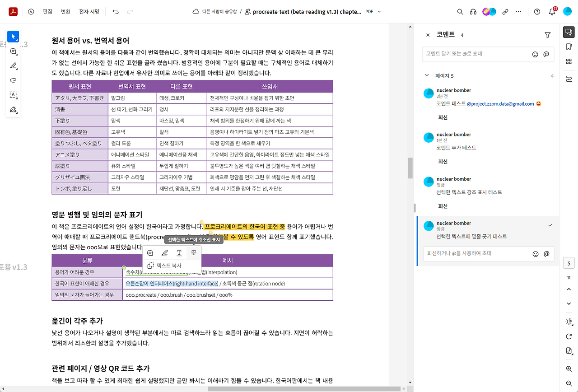Zoom in on the document
The image size is (578, 392).
(569, 369)
